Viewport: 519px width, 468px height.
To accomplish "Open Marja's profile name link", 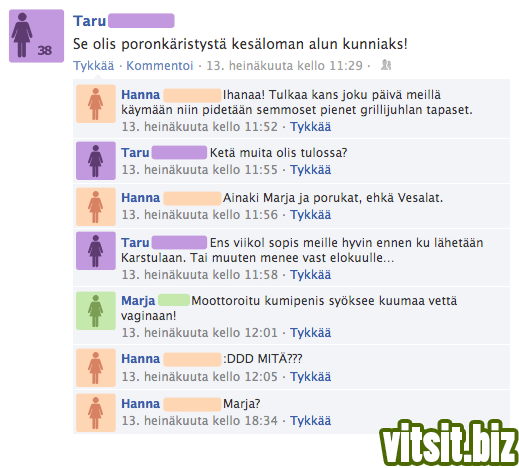I will 138,301.
